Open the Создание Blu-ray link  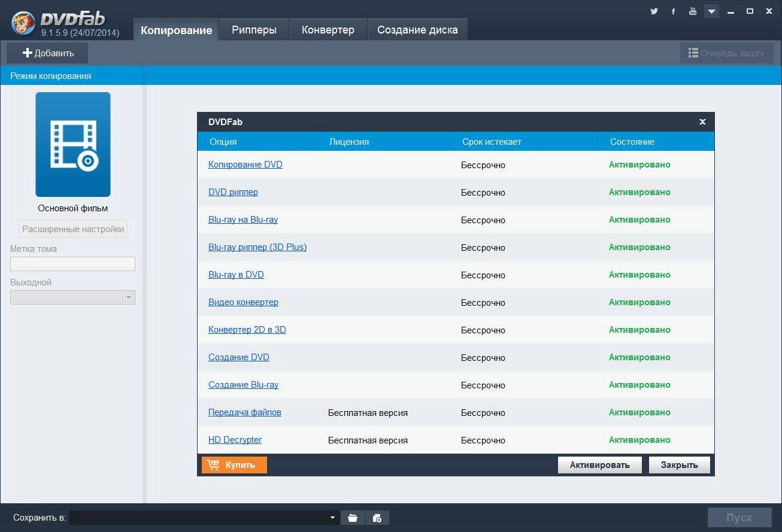(243, 385)
